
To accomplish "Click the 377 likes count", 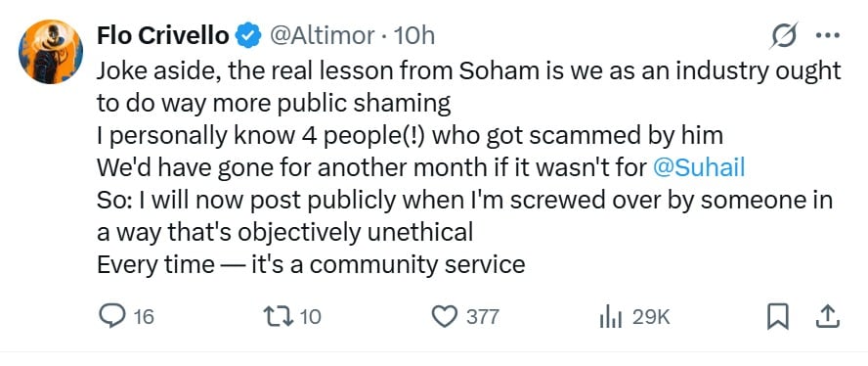I will tap(483, 317).
